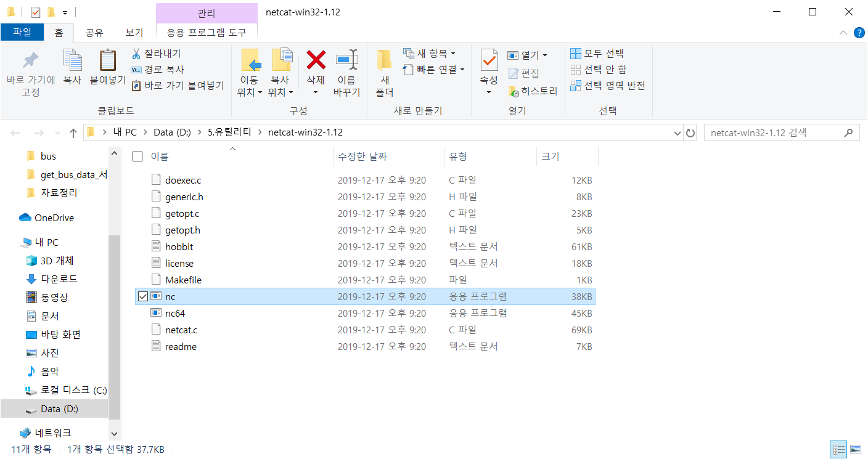Switch to the 공유 share tab
868x459 pixels.
point(94,33)
